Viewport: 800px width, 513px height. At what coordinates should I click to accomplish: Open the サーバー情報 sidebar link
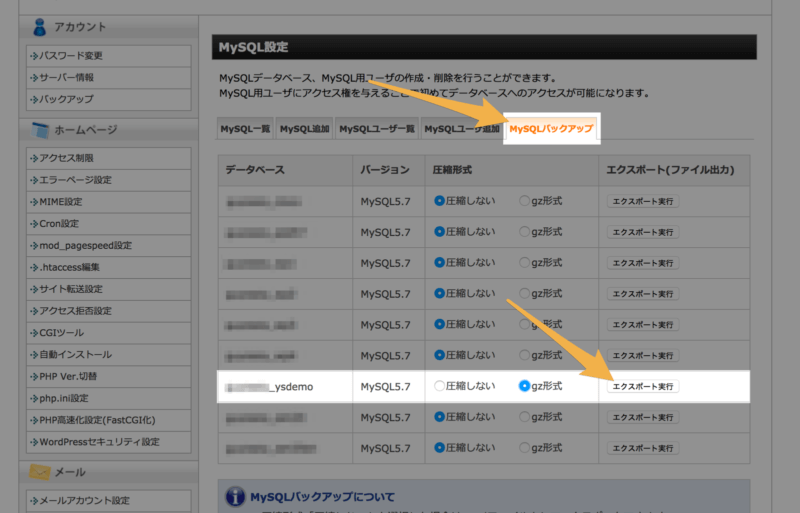click(68, 78)
